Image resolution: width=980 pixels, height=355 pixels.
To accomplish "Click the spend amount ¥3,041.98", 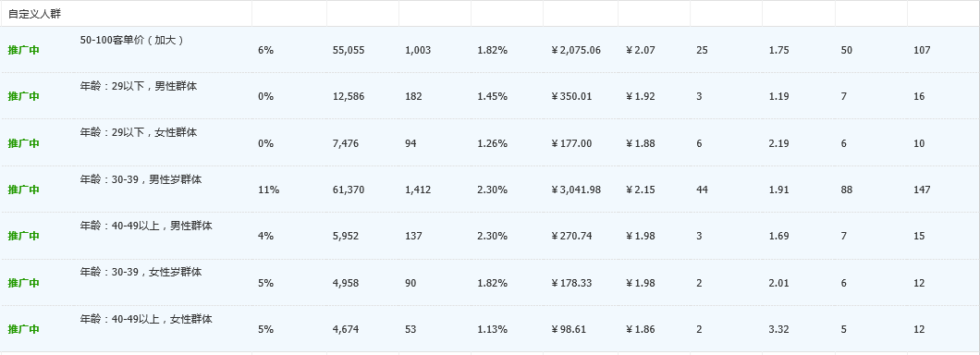I will [576, 190].
